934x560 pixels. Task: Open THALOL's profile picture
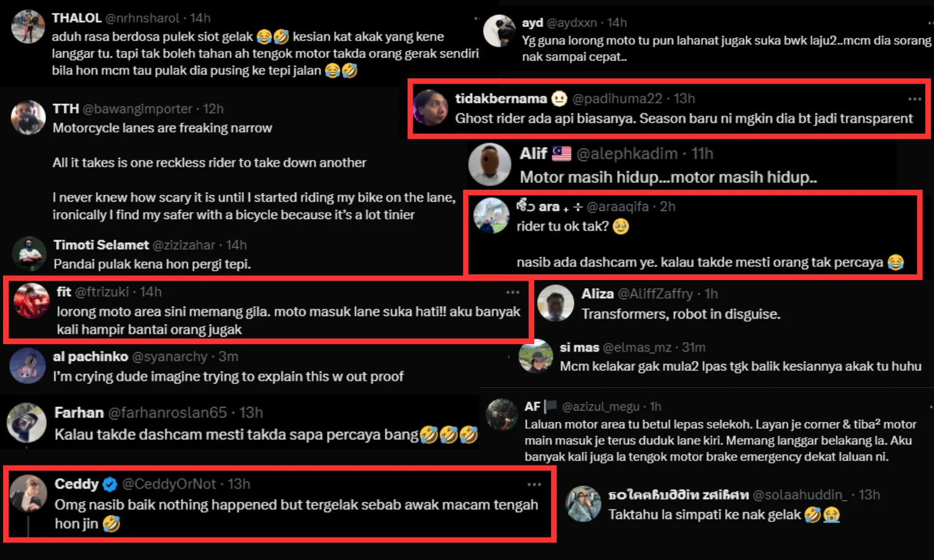(x=28, y=27)
